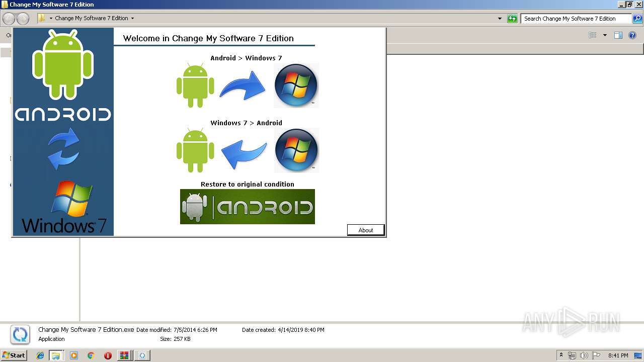
Task: Open Explorer help icon
Action: pos(633,35)
